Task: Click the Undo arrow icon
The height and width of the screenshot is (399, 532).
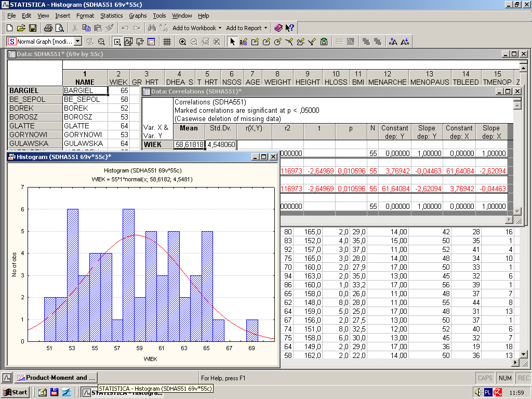Action: (x=125, y=28)
